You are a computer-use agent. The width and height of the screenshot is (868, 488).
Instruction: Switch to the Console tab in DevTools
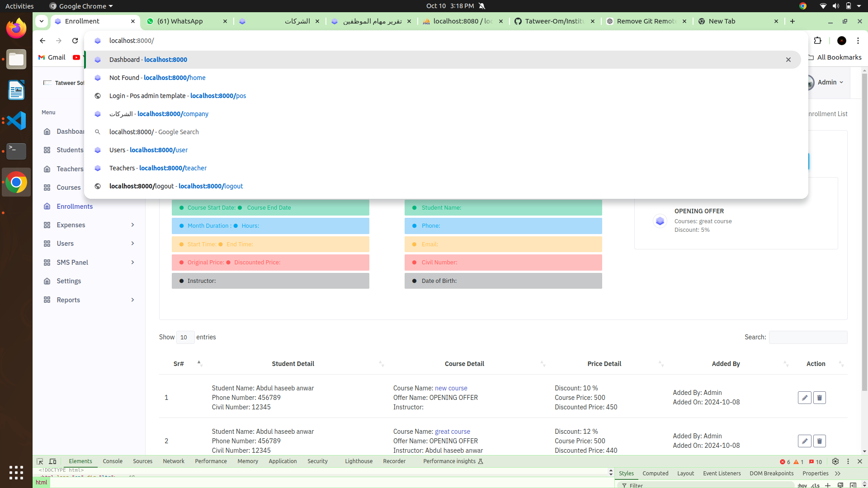(113, 461)
